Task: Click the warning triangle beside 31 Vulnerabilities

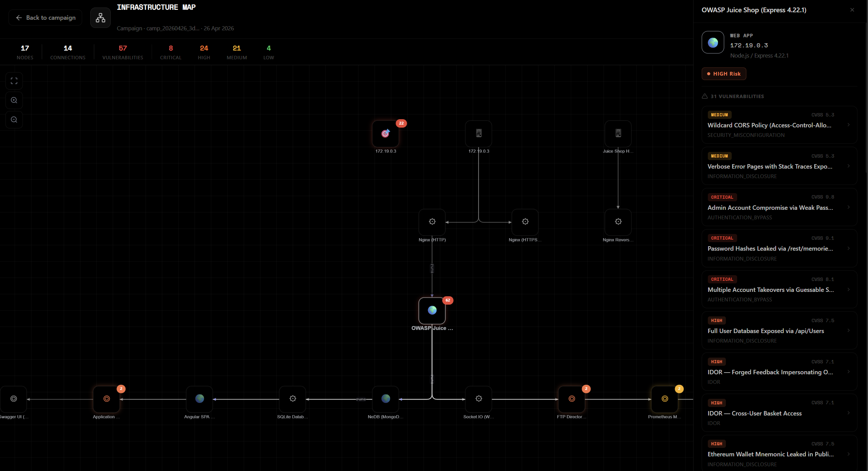Action: tap(705, 96)
